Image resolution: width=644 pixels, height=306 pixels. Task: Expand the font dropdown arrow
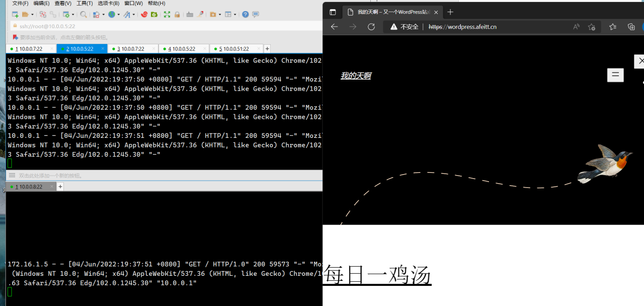tap(134, 15)
